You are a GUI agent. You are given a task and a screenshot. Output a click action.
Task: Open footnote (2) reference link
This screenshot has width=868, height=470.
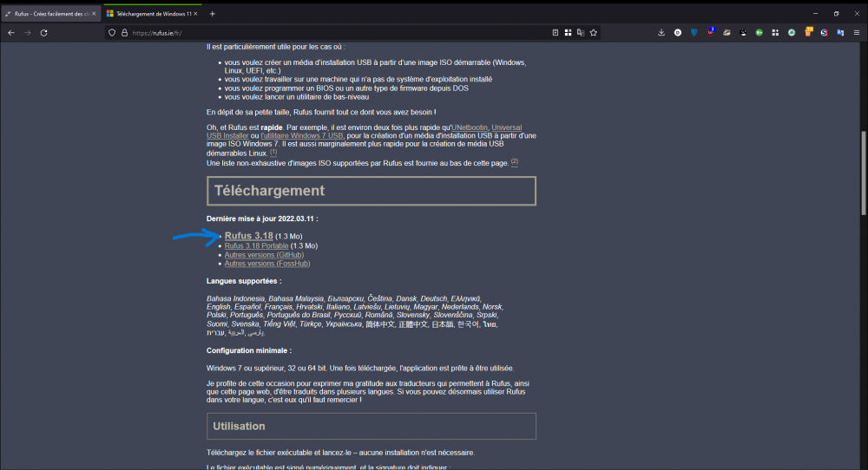tap(515, 162)
